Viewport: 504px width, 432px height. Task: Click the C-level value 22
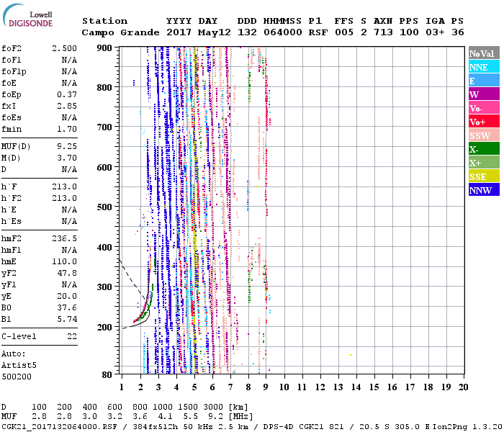[x=71, y=336]
